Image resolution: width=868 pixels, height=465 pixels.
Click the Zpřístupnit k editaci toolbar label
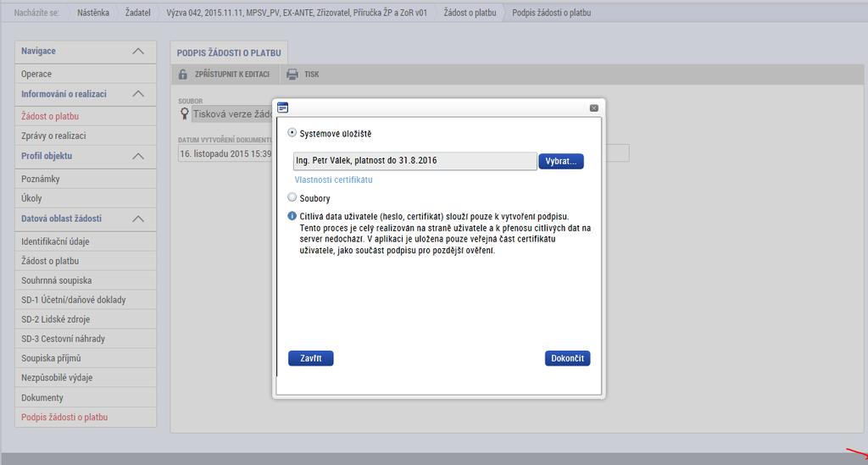click(x=232, y=74)
